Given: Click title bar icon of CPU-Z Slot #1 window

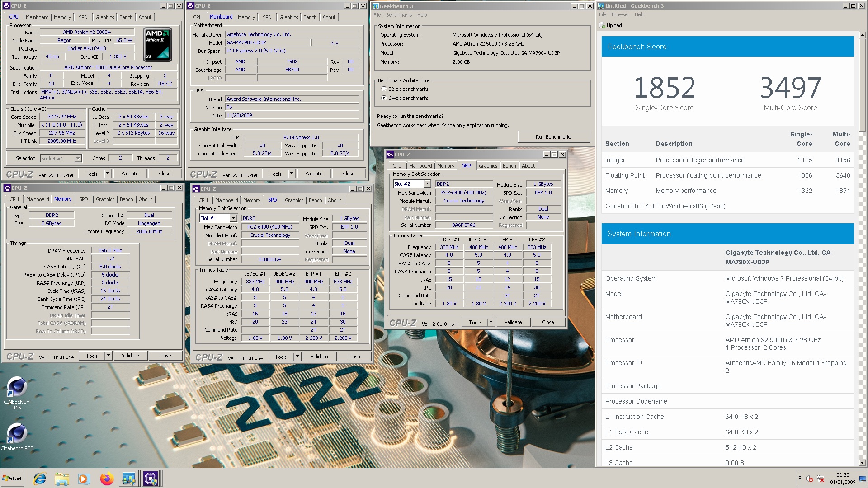Looking at the screenshot, I should [x=196, y=189].
